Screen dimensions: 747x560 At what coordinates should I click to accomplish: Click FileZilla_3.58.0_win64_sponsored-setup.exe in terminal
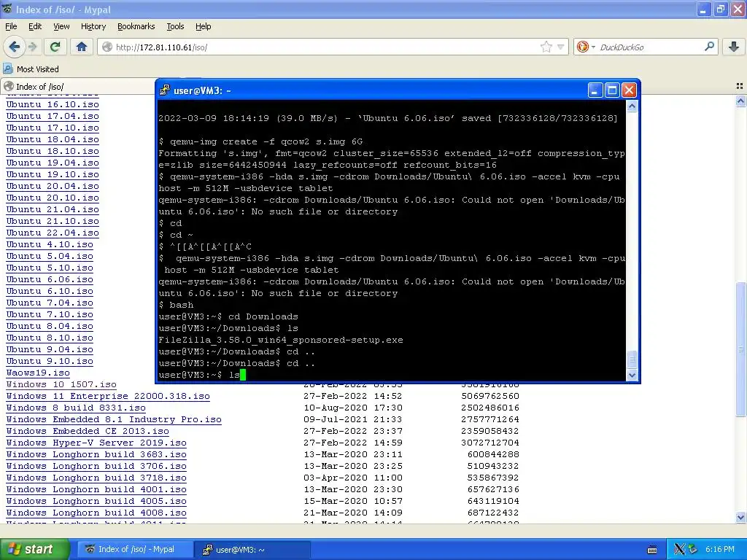[x=281, y=340]
